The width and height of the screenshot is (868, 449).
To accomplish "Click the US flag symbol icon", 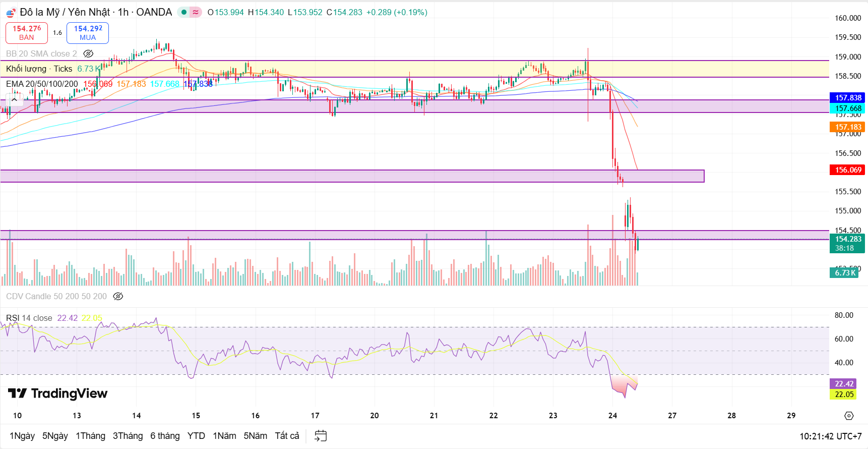I will (11, 13).
